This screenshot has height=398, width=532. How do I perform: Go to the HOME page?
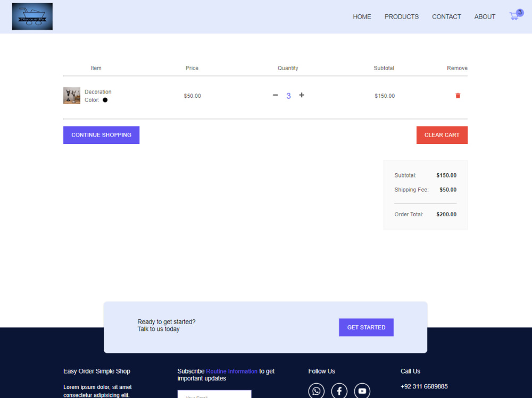362,16
